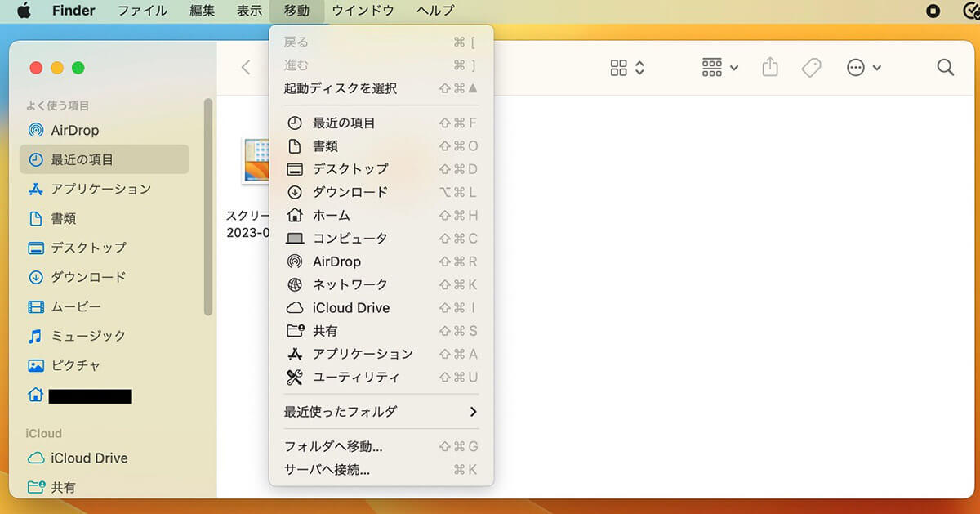Click the stop-recording icon in menu bar

coord(933,11)
